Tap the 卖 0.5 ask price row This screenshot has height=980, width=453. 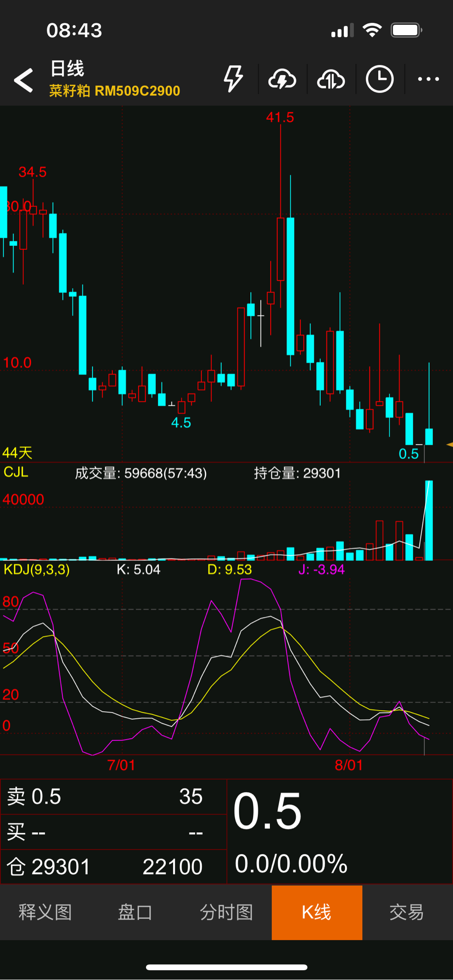click(113, 797)
